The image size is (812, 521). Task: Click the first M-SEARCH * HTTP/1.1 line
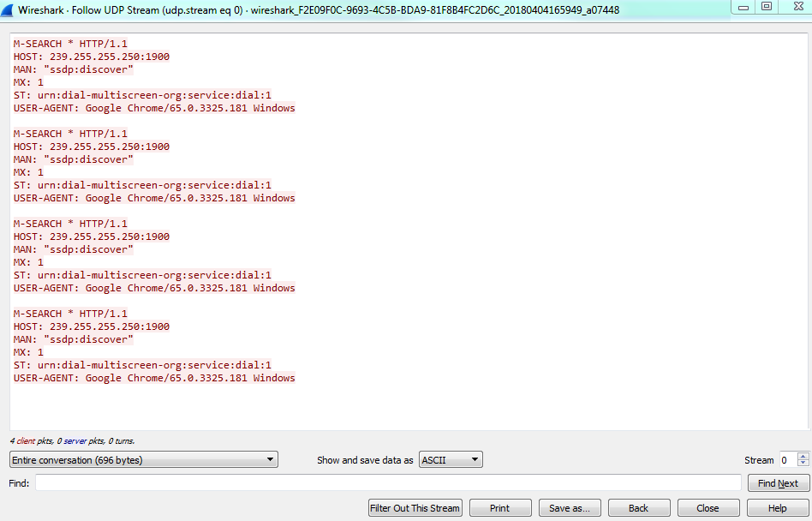pos(70,44)
